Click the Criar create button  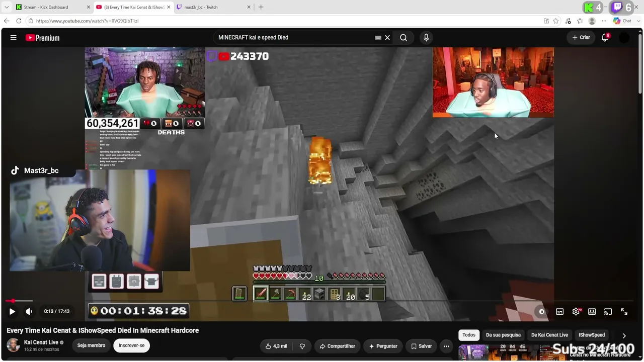(x=581, y=38)
